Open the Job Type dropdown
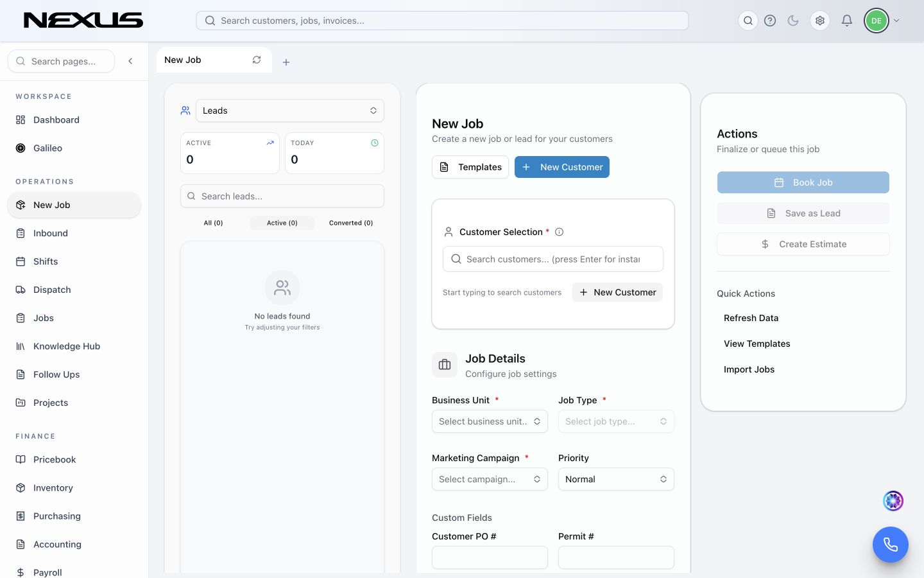Image resolution: width=924 pixels, height=578 pixels. click(x=616, y=421)
